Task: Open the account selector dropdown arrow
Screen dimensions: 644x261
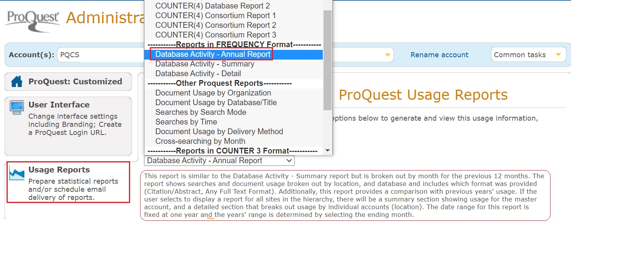Action: tap(388, 55)
